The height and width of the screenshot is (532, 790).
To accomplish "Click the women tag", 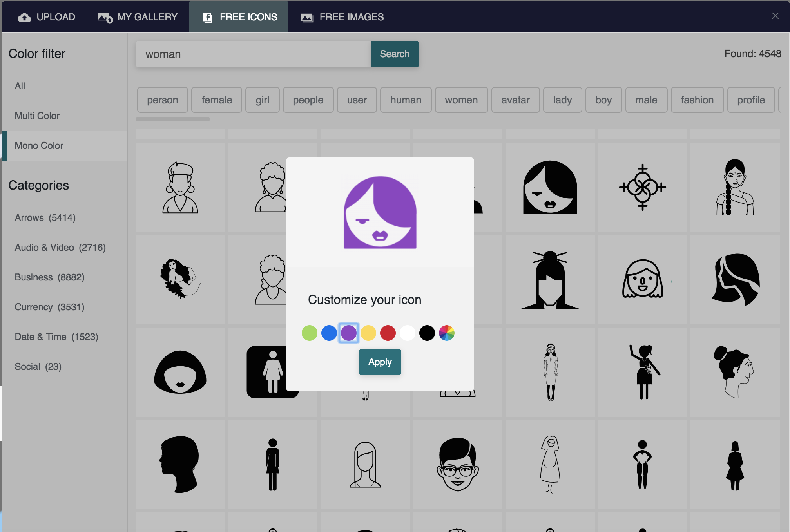I will (x=462, y=100).
